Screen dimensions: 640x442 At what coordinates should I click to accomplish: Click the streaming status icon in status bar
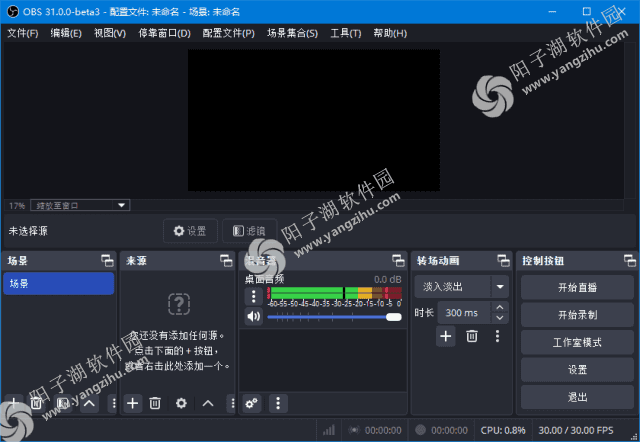pyautogui.click(x=354, y=430)
